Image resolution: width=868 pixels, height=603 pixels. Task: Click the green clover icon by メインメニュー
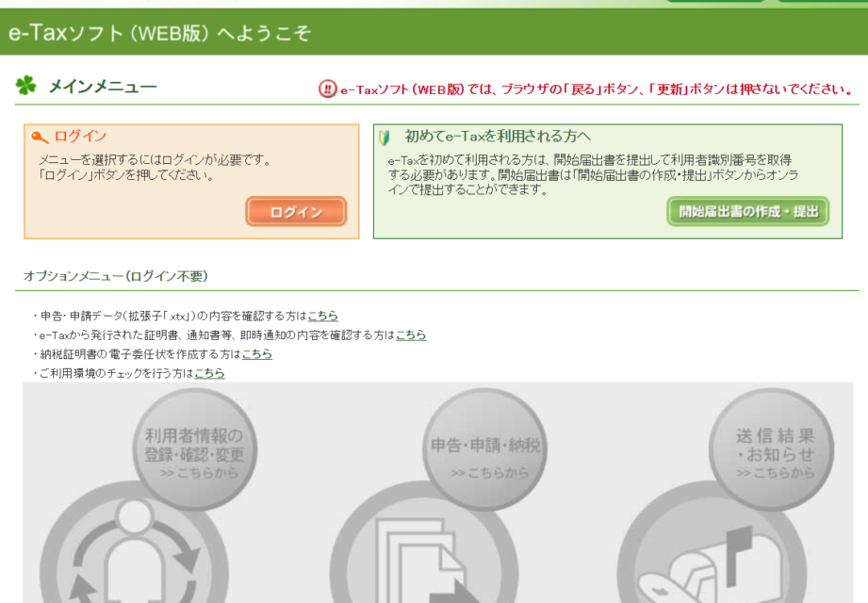25,87
